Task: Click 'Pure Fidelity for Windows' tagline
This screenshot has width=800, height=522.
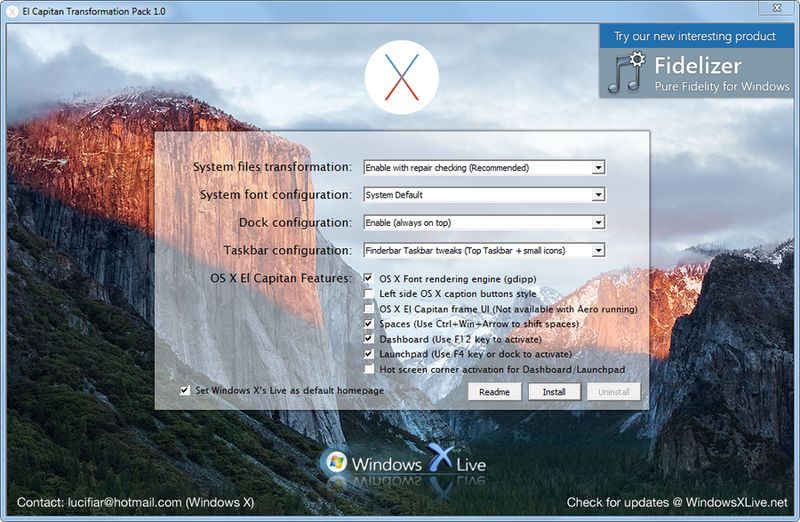Action: 722,86
